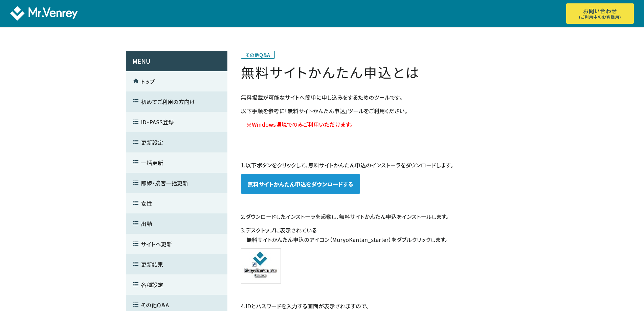Open the ID・PASS登録 menu item
Image resolution: width=644 pixels, height=311 pixels.
[177, 122]
